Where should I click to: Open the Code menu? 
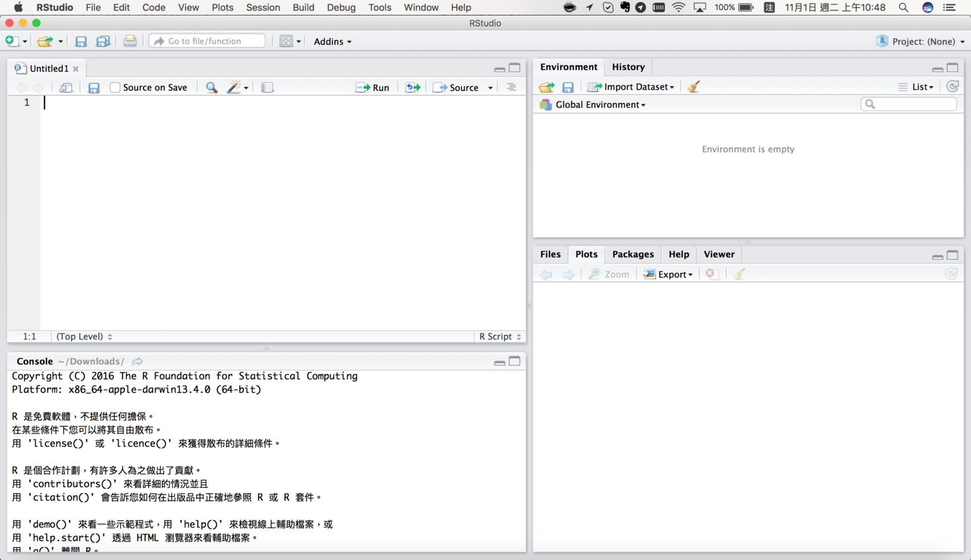pyautogui.click(x=153, y=7)
